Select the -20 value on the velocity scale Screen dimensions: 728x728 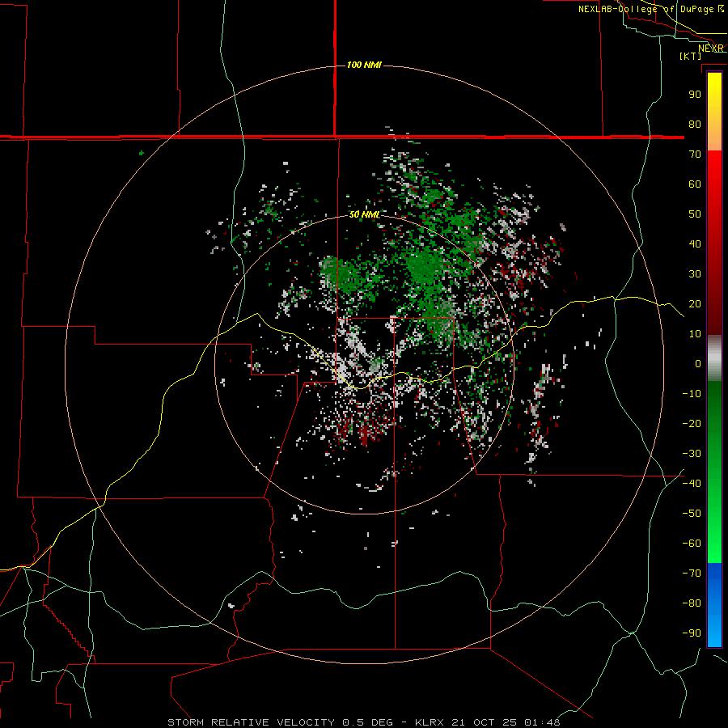[x=692, y=423]
